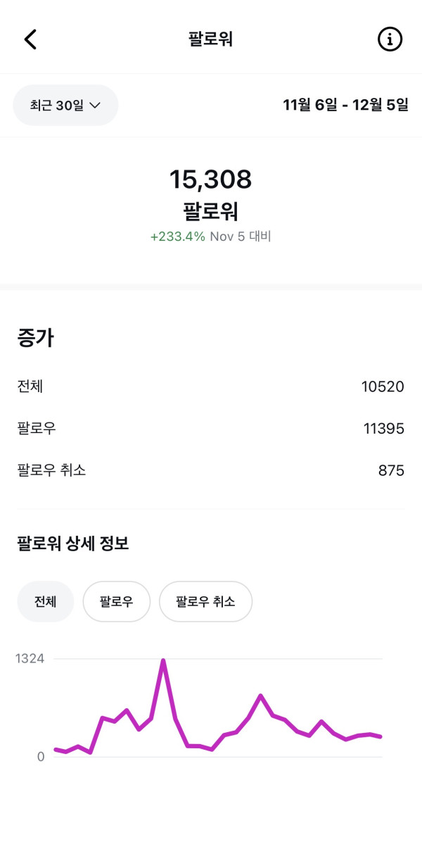Click the +233.4% growth percentage

pyautogui.click(x=178, y=237)
